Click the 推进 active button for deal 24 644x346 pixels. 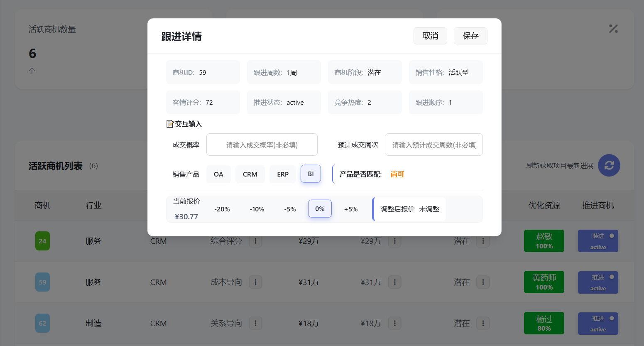click(x=598, y=241)
